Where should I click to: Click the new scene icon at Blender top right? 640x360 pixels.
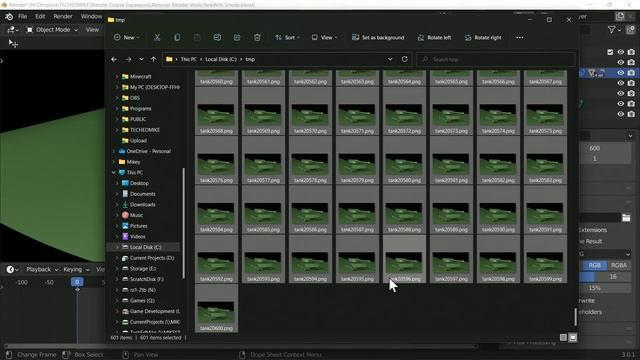(620, 17)
